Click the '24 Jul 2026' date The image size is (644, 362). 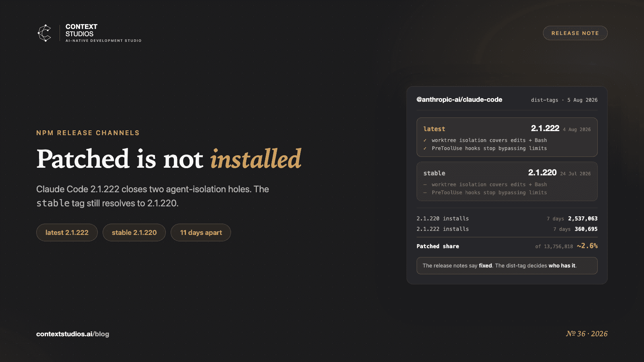tap(576, 174)
